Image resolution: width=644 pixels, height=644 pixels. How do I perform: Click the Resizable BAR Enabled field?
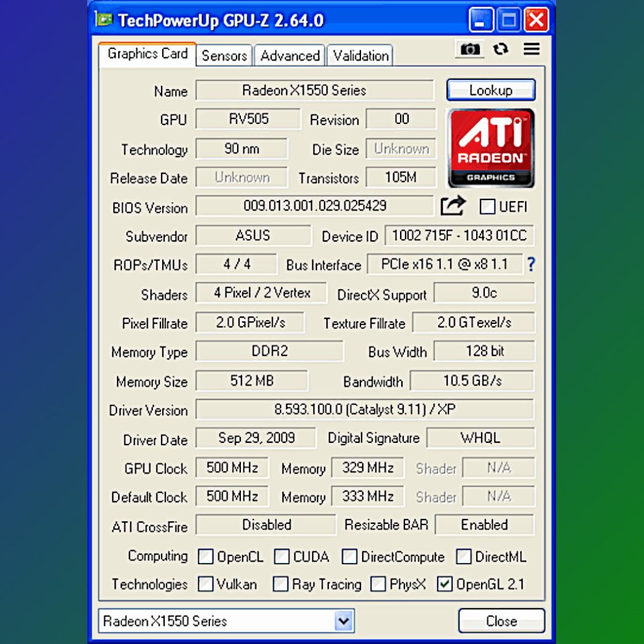click(485, 525)
